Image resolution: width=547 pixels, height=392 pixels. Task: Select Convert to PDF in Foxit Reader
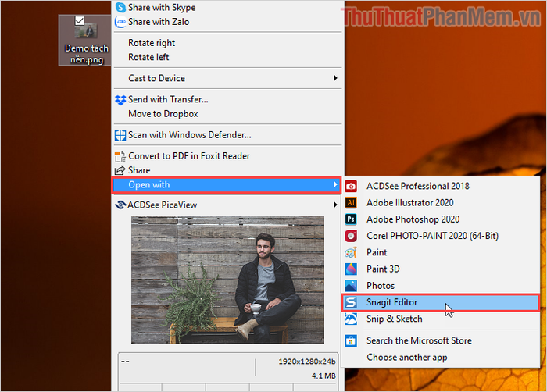(x=228, y=156)
